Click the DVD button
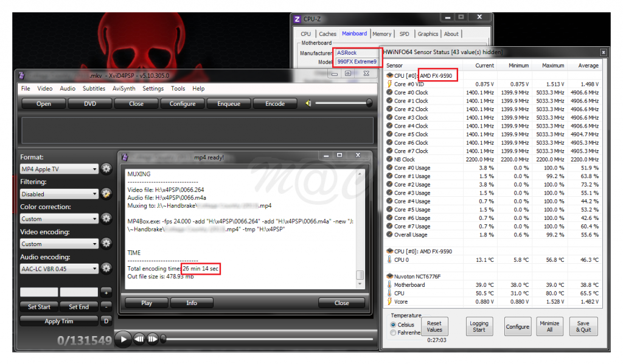The height and width of the screenshot is (364, 623). click(x=90, y=103)
